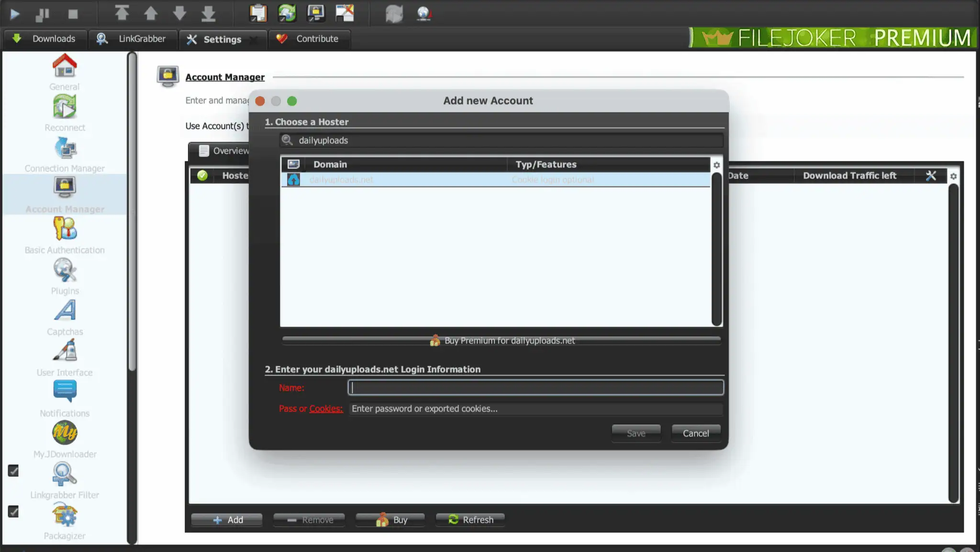Open Plugins settings in sidebar
The height and width of the screenshot is (552, 980).
click(x=65, y=277)
